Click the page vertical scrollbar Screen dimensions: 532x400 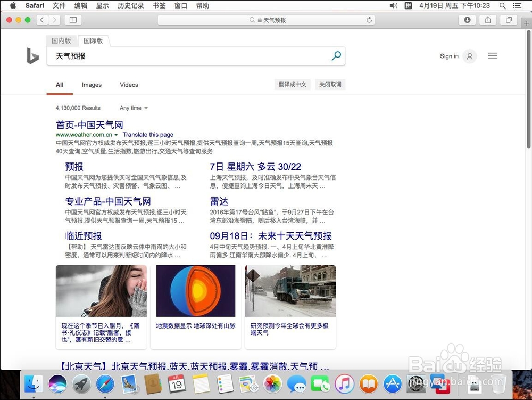[529, 89]
